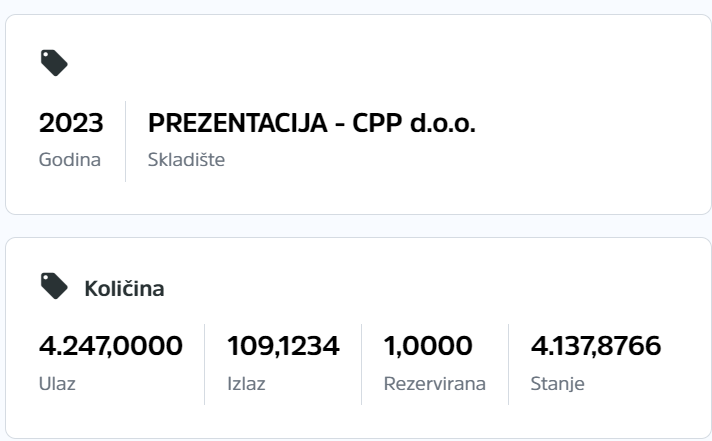Image resolution: width=712 pixels, height=441 pixels.
Task: Click the Skladište label
Action: click(186, 160)
